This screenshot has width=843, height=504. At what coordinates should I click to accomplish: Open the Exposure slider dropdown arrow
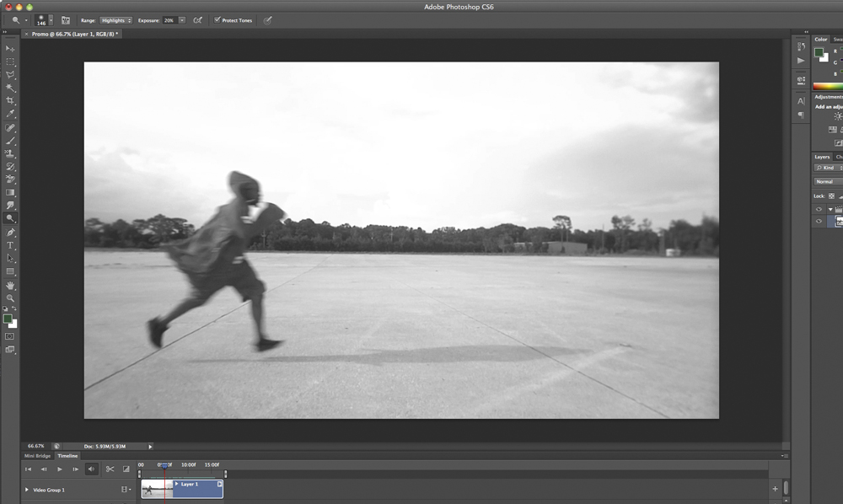pyautogui.click(x=182, y=20)
